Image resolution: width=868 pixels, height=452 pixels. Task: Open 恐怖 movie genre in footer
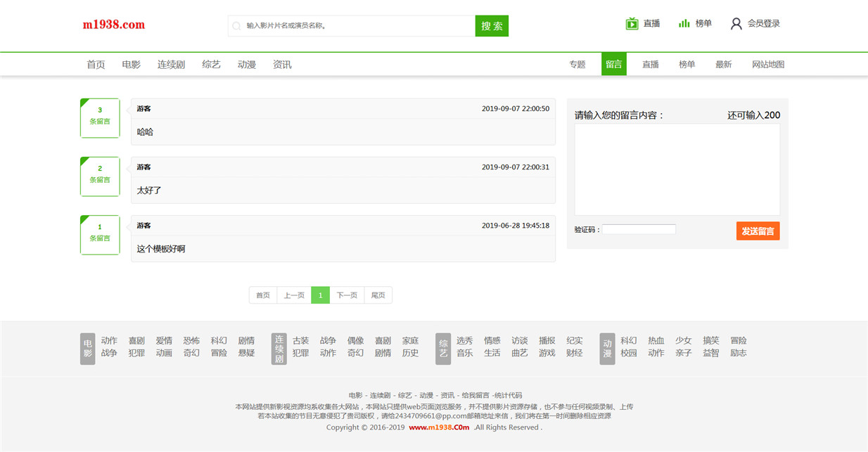pos(191,341)
